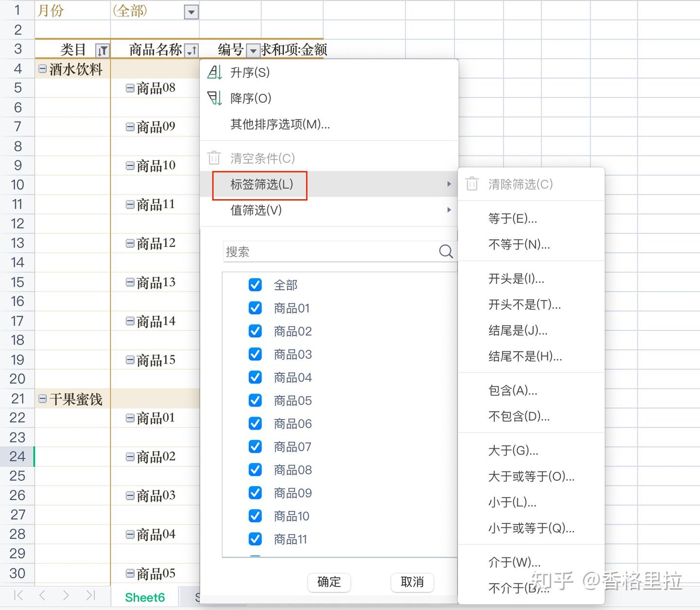The height and width of the screenshot is (610, 700).
Task: Choose 大于(G)... label filter
Action: click(x=531, y=451)
